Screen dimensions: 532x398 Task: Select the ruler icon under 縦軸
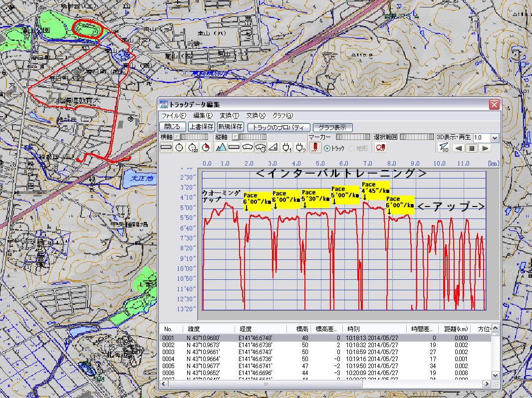click(234, 148)
